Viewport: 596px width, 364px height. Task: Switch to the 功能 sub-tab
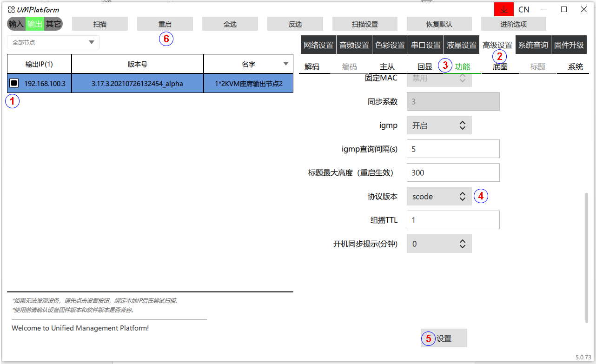(x=462, y=67)
